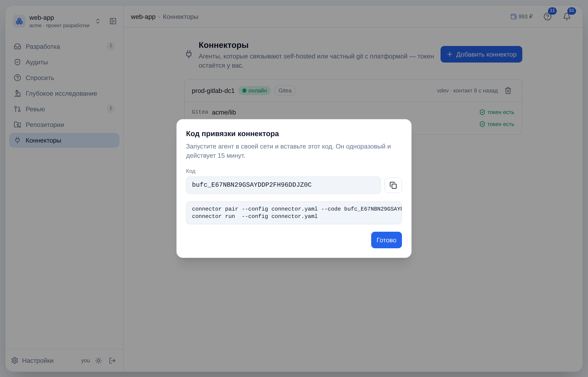Click the connector pair command block
Viewport: 588px width, 377px height.
tap(294, 213)
